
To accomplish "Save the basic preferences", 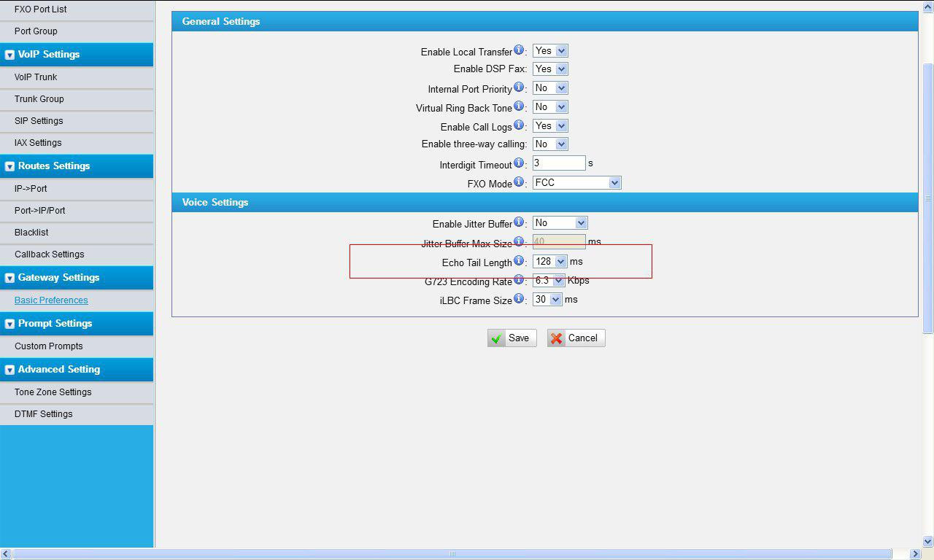I will click(512, 338).
